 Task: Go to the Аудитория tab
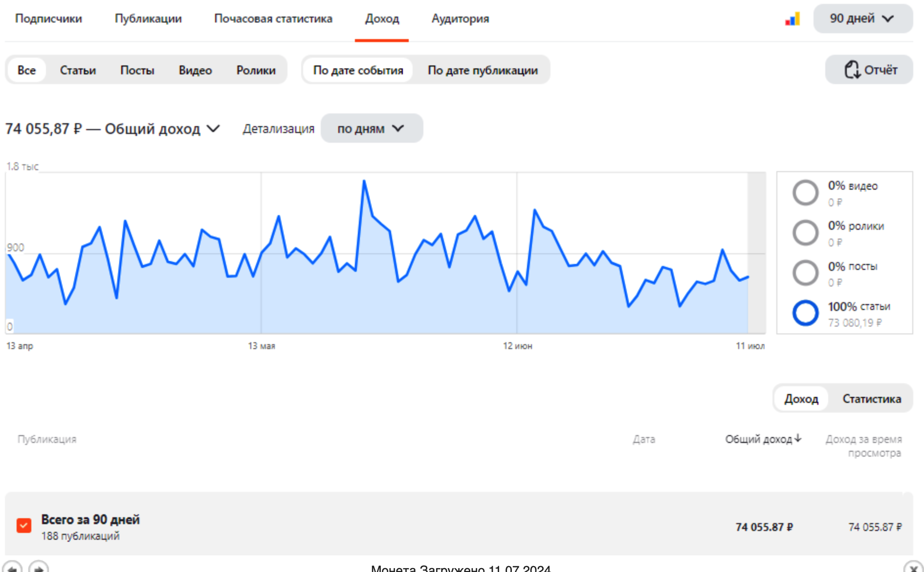click(x=460, y=19)
